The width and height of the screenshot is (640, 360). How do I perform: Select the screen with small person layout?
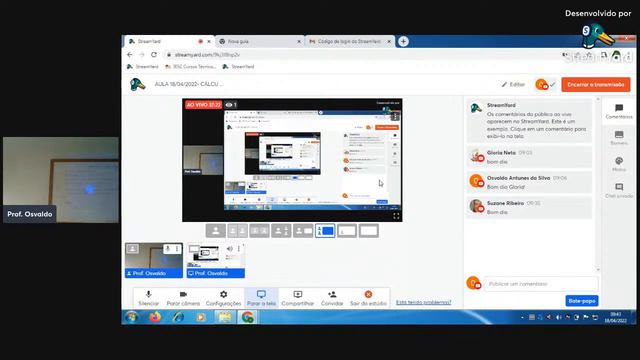[347, 231]
